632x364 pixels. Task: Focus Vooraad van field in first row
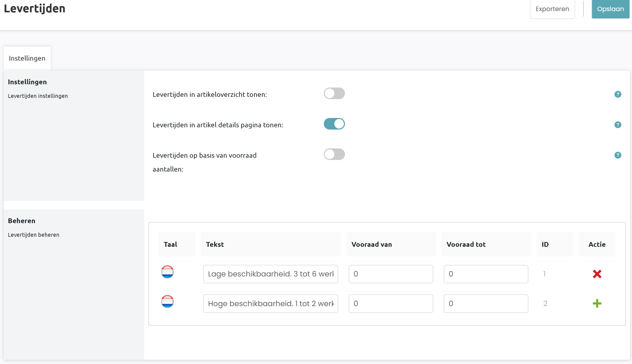pyautogui.click(x=391, y=274)
